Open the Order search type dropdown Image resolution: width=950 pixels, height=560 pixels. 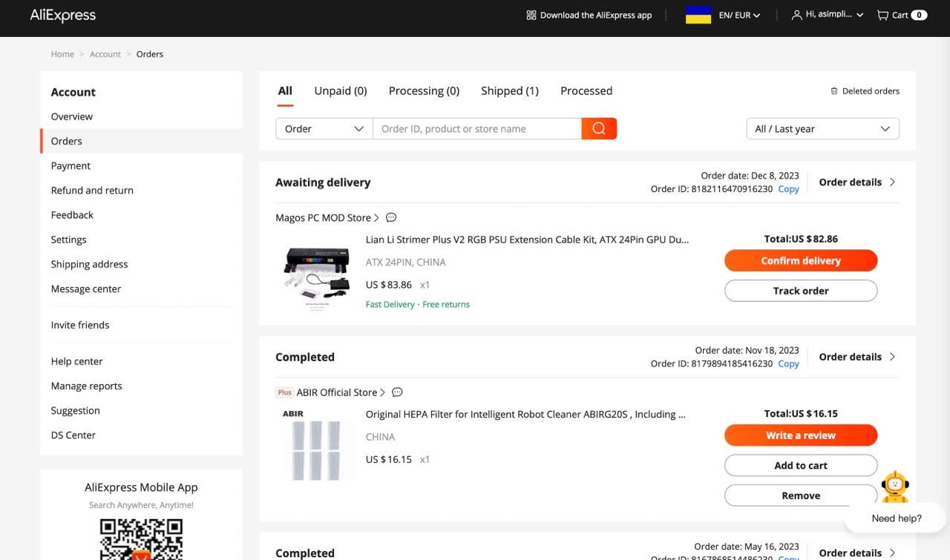(324, 128)
